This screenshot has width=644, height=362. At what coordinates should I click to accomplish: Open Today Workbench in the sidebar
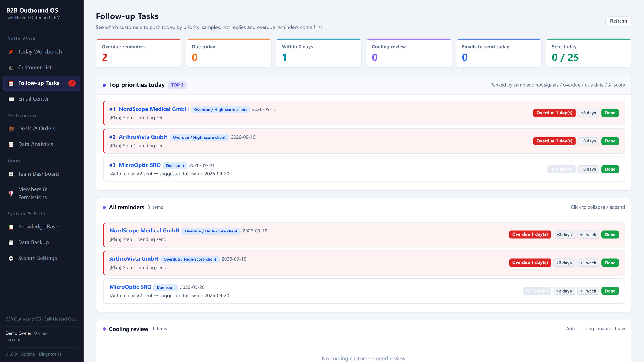(x=42, y=52)
